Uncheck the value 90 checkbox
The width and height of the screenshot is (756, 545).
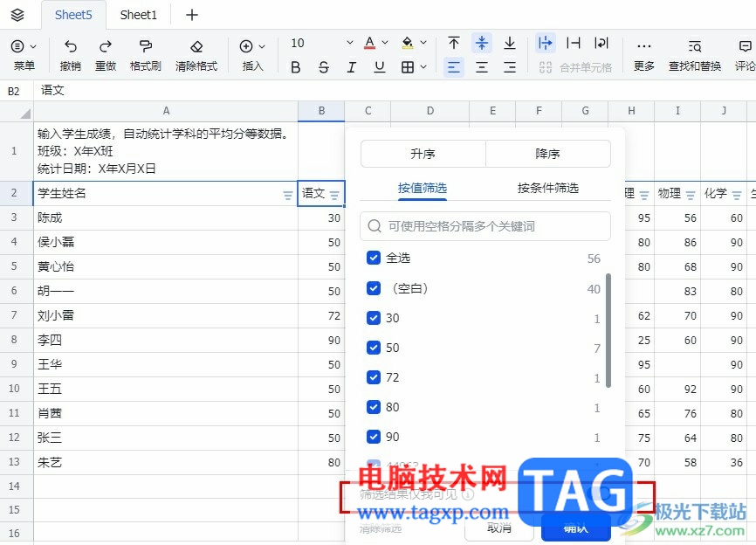coord(373,437)
